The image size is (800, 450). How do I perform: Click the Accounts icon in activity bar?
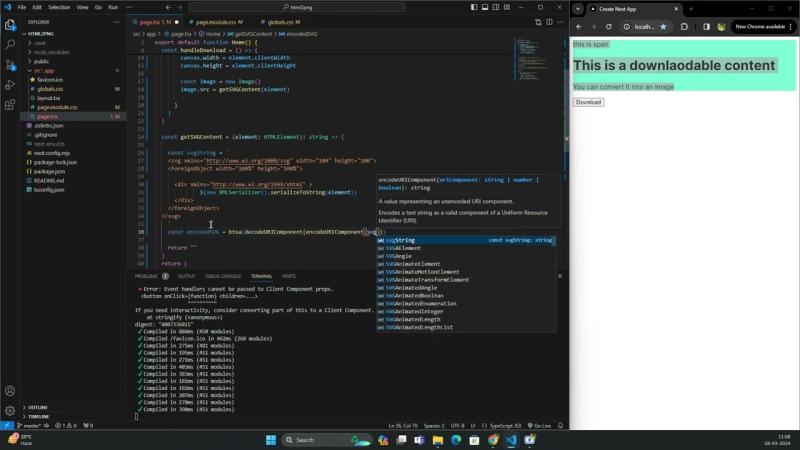point(9,391)
